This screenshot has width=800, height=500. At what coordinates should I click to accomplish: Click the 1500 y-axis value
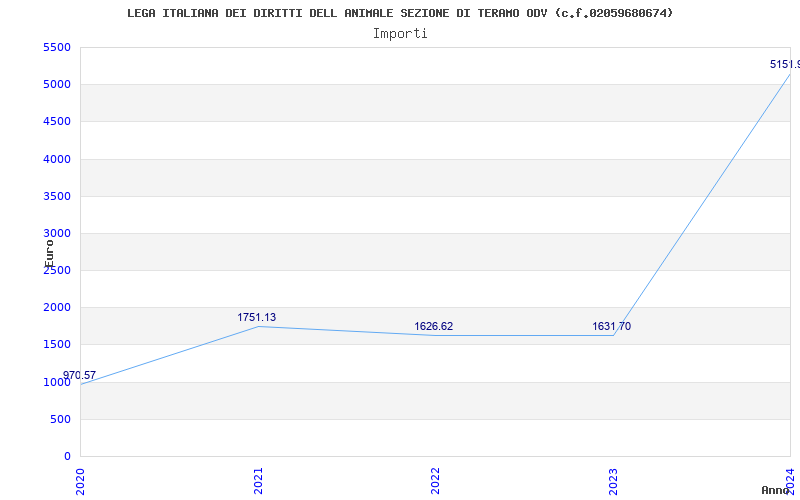click(x=57, y=345)
